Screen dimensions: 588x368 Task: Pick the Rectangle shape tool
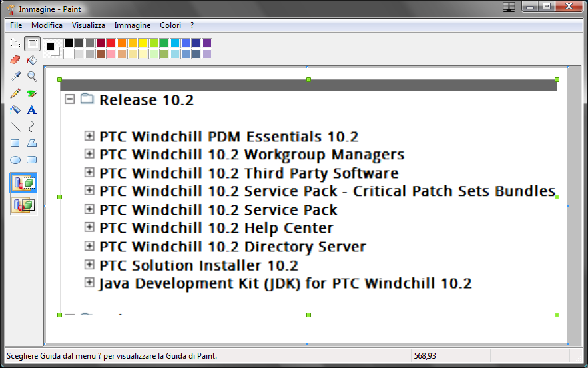(x=15, y=143)
